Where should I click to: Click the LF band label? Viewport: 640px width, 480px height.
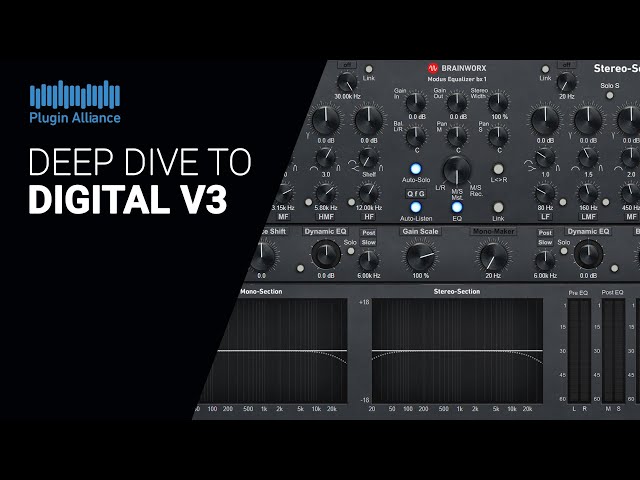click(545, 217)
